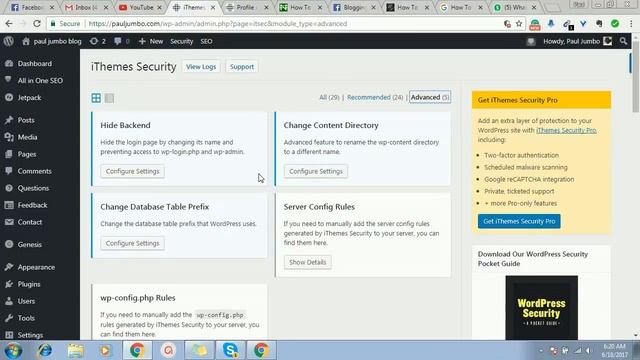Open Howdy, Paul Jumbo account menu
Viewport: 640px width, 360px height.
point(577,41)
